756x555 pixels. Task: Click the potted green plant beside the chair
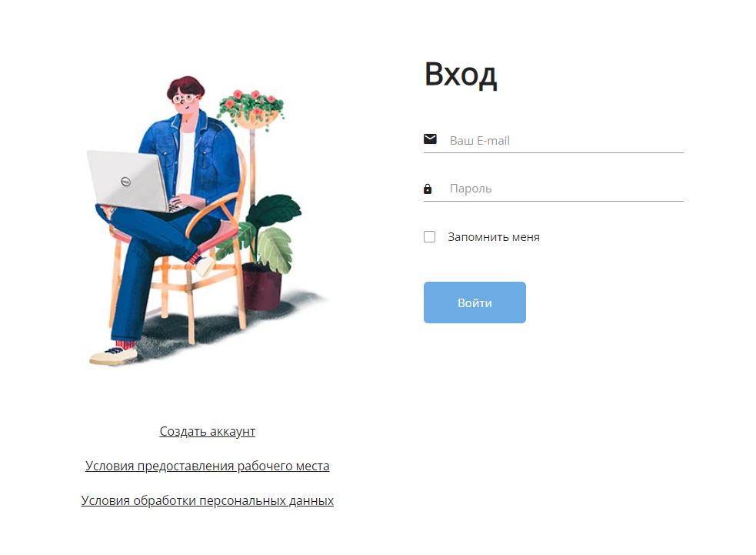coord(265,251)
